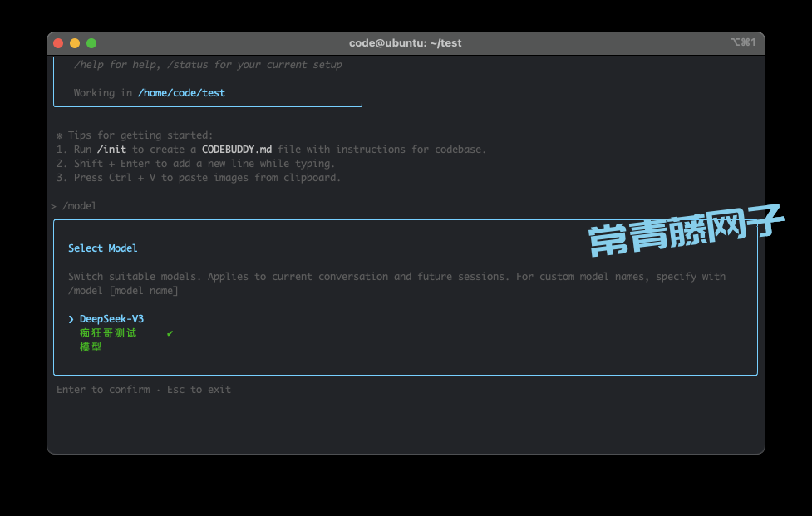Click the window title code@ubuntu: ~/test
Screen dimensions: 812x516
point(405,42)
